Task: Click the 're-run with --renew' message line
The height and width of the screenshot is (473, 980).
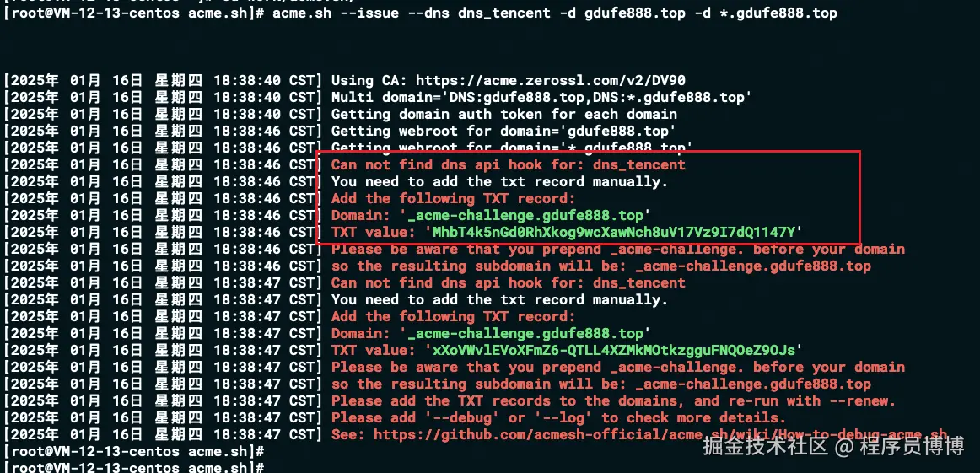Action: click(613, 400)
